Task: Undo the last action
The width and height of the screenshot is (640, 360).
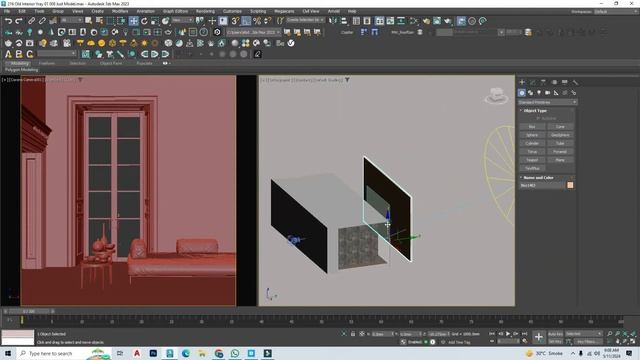Action: [9, 21]
